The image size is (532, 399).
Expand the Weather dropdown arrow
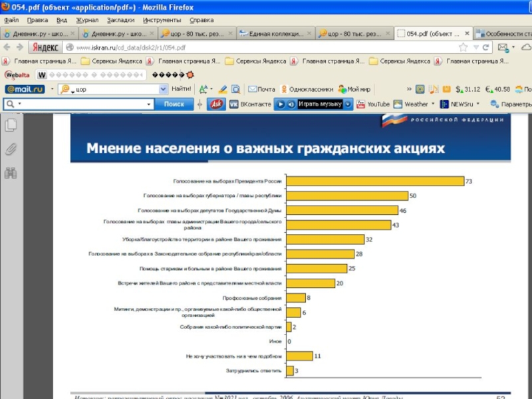coord(433,104)
